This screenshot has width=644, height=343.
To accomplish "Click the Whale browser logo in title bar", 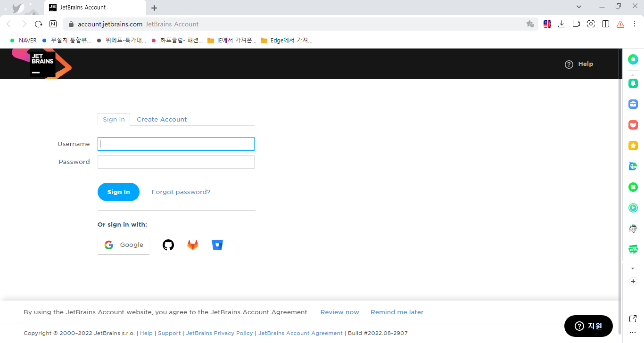I will 18,8.
